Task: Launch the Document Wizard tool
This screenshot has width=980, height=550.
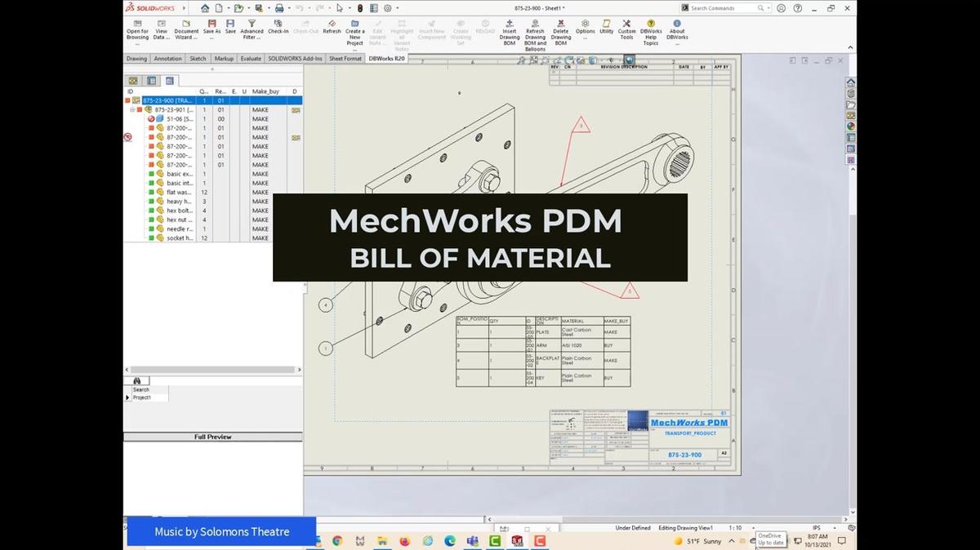Action: 186,29
